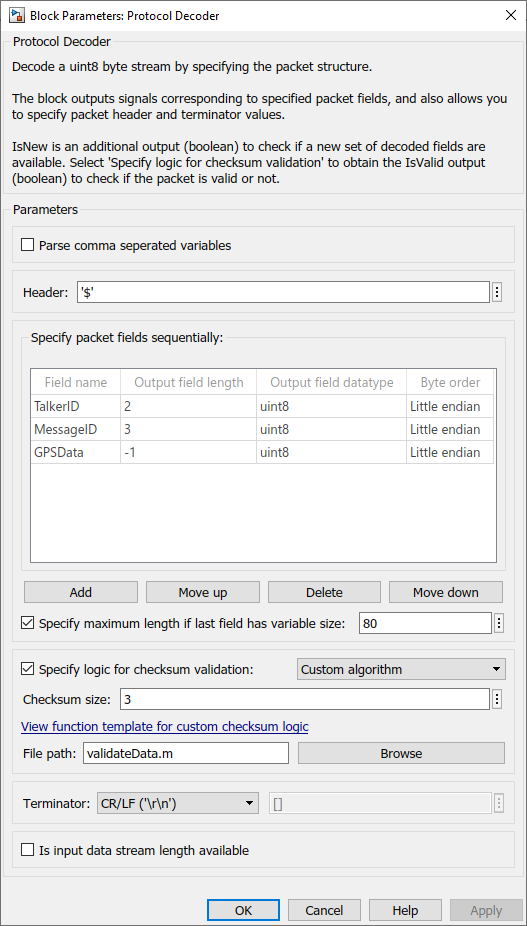This screenshot has height=926, width=527.
Task: Click the MessageID length cell showing 3
Action: 188,429
